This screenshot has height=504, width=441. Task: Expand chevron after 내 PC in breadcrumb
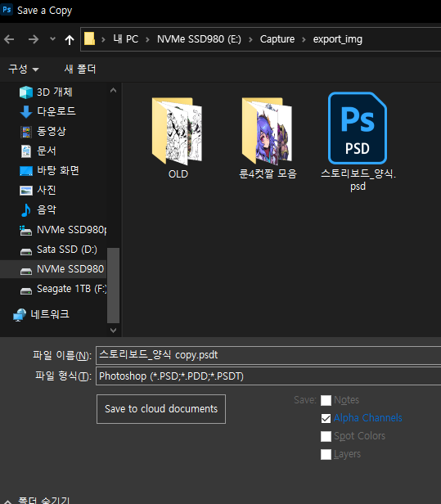point(147,39)
